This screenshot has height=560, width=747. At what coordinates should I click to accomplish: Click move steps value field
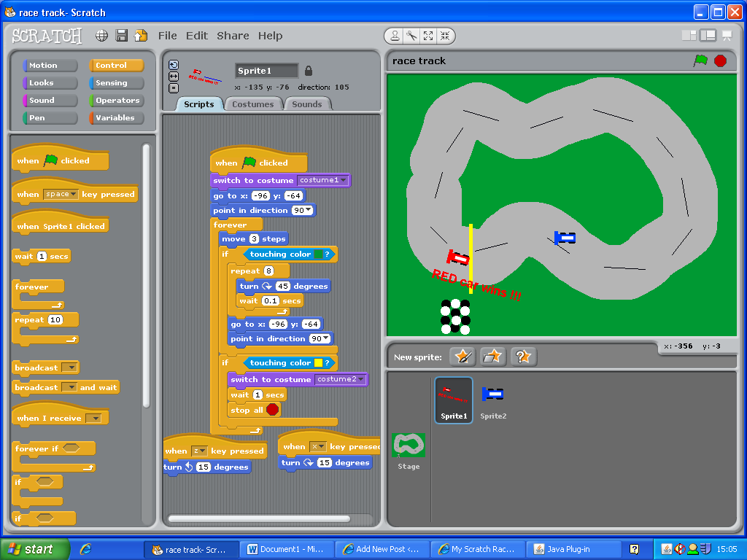255,239
